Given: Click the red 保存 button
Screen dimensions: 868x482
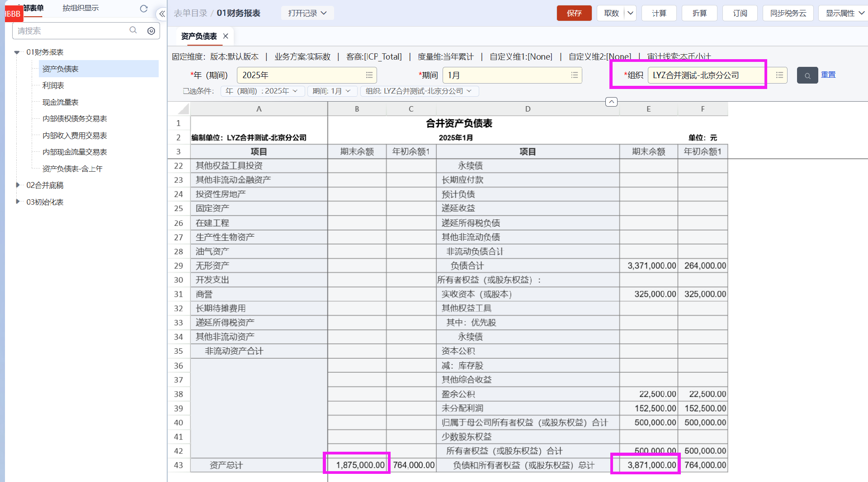Looking at the screenshot, I should point(574,13).
